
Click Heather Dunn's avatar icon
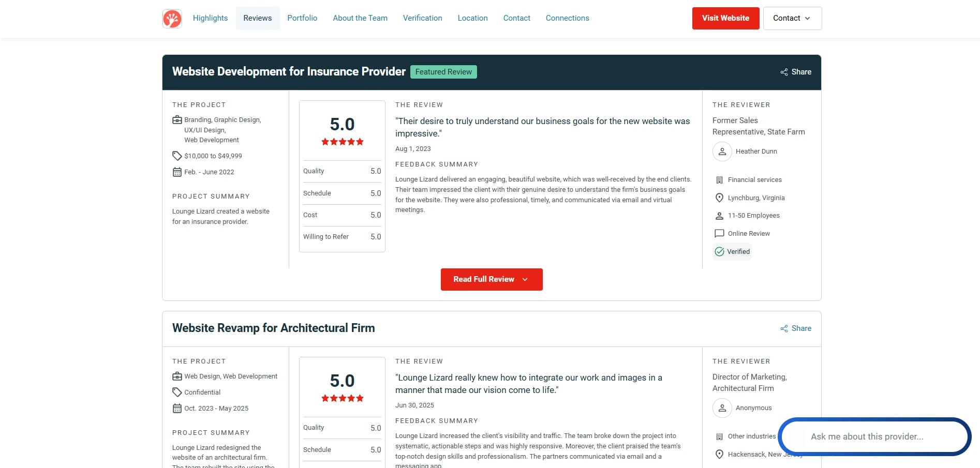722,152
